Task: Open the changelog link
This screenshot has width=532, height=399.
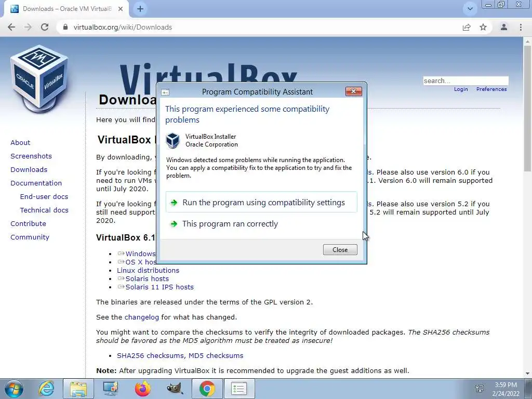Action: 141,317
